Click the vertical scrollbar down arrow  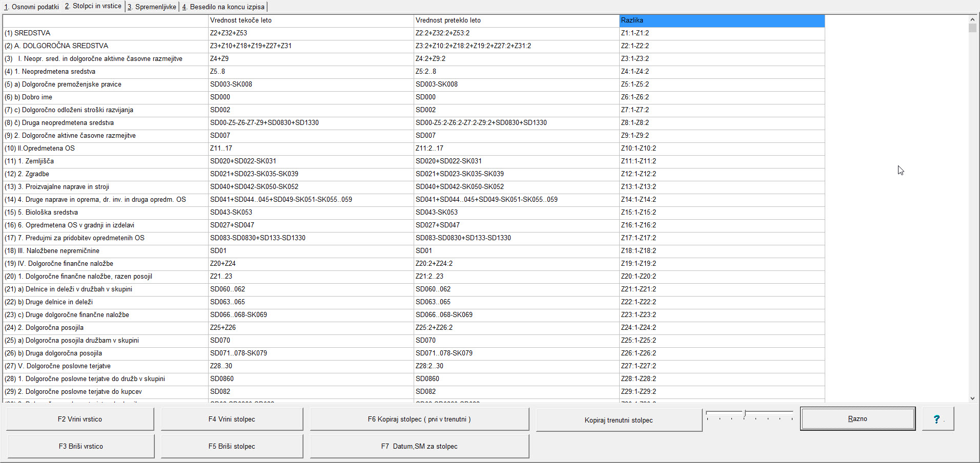(972, 398)
